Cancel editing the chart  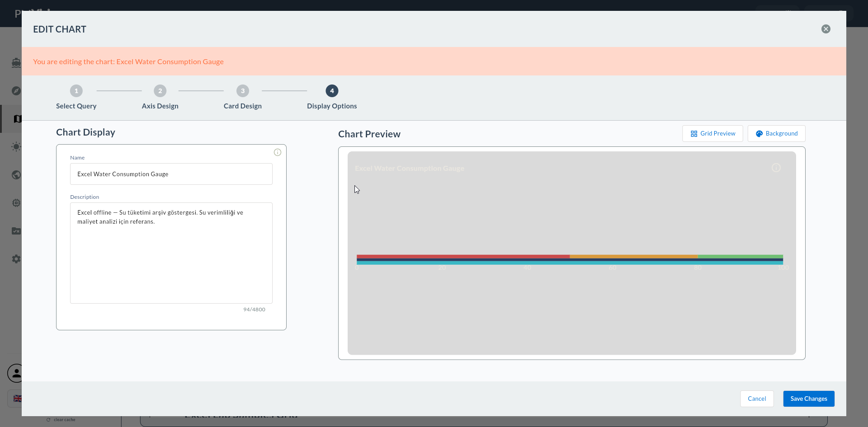757,399
